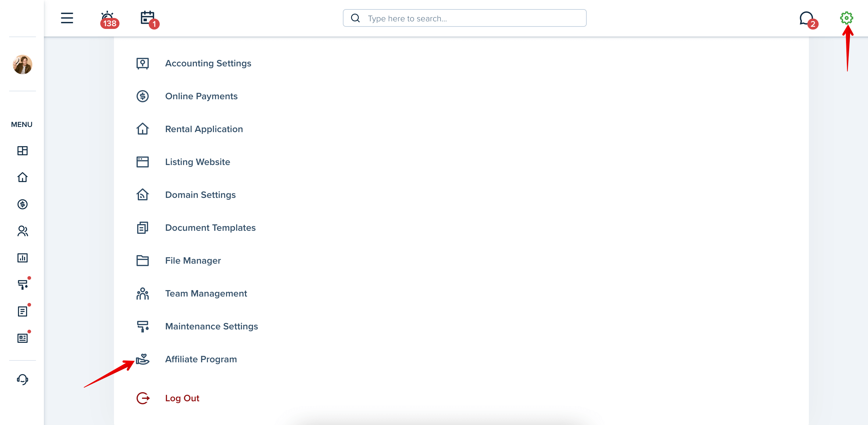868x425 pixels.
Task: Open Properties house icon in sidebar
Action: [23, 177]
